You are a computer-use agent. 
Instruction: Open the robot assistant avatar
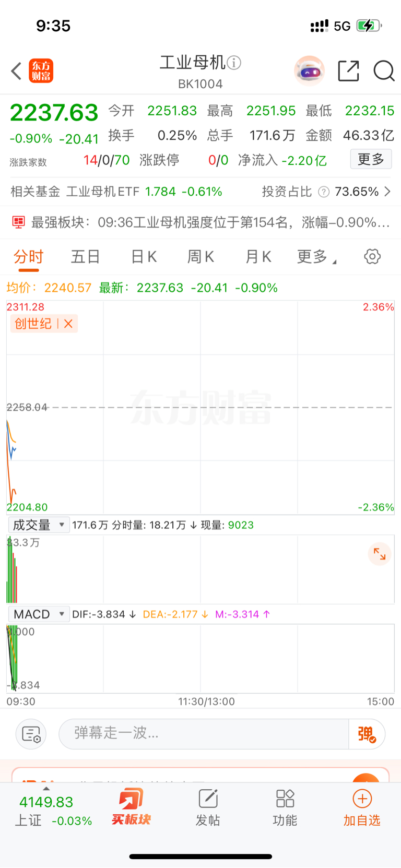pyautogui.click(x=309, y=71)
